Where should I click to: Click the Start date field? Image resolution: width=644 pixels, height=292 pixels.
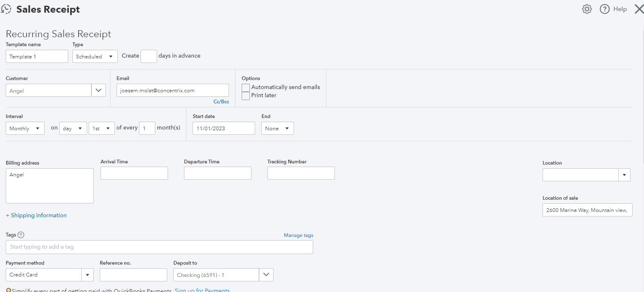tap(223, 128)
